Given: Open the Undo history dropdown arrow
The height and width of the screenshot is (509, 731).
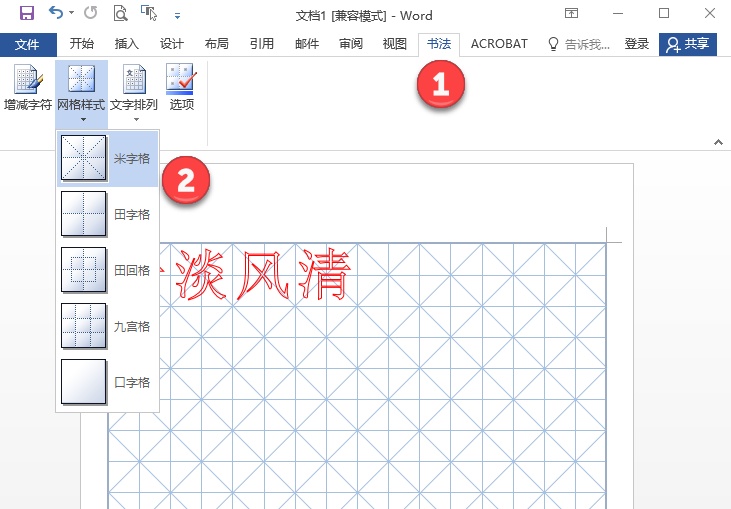Looking at the screenshot, I should click(71, 13).
